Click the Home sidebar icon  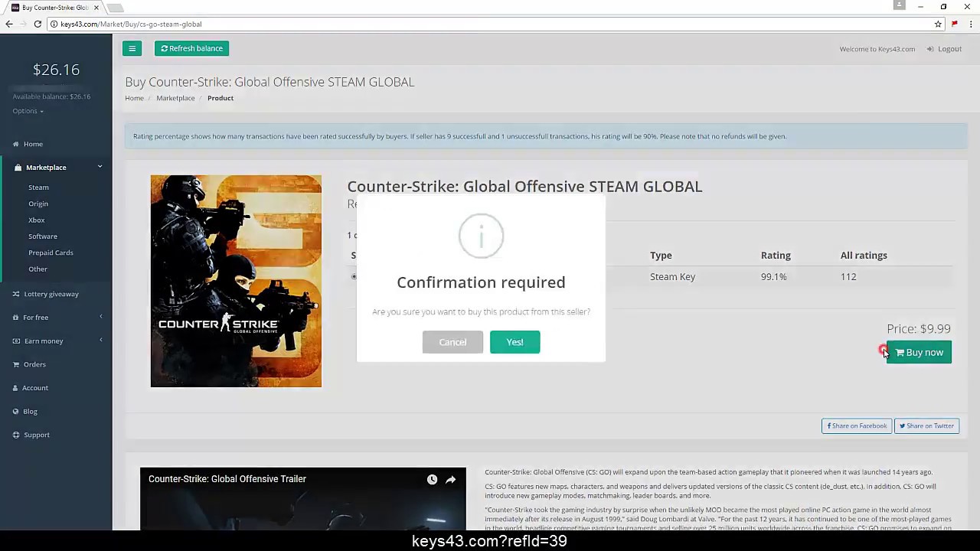tap(17, 144)
